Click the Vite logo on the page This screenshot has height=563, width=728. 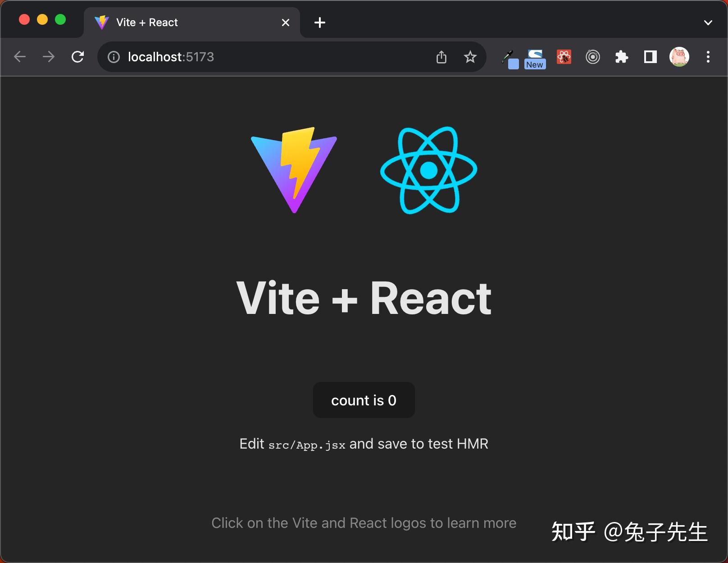pyautogui.click(x=294, y=170)
